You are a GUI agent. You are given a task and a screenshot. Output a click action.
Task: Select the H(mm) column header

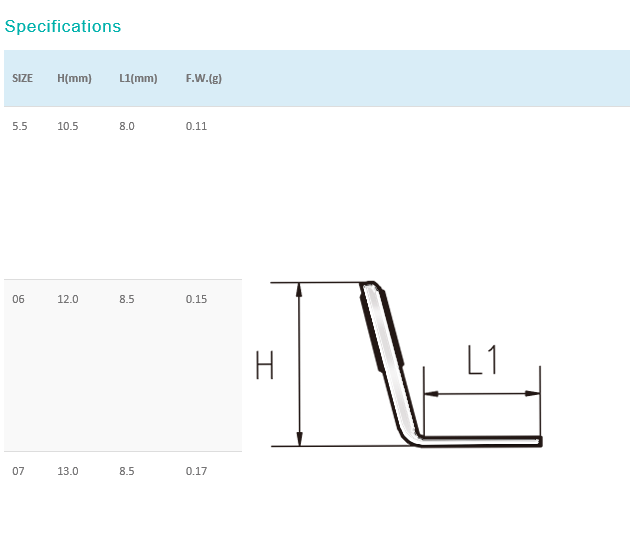[74, 78]
